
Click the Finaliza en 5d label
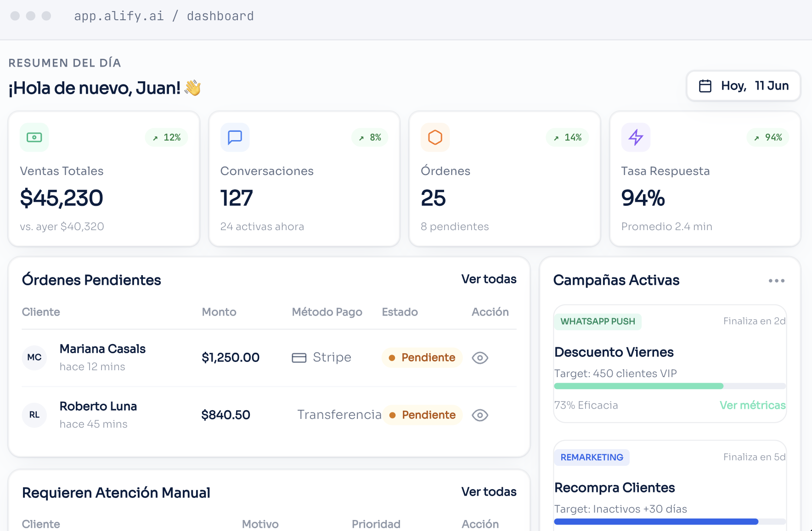[x=754, y=457]
